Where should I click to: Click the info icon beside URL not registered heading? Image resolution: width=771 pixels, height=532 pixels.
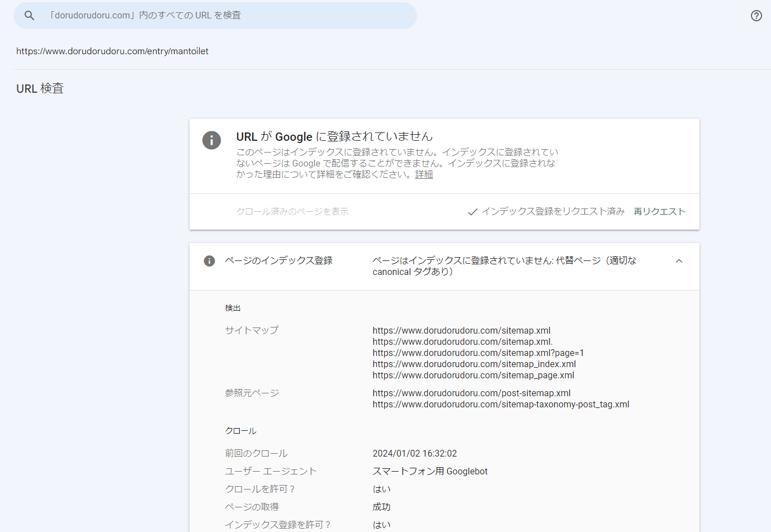click(211, 140)
